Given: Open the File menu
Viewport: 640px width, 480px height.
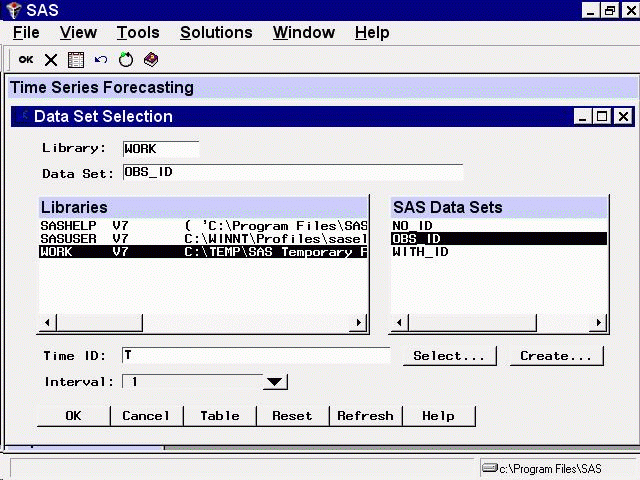Looking at the screenshot, I should tap(26, 33).
